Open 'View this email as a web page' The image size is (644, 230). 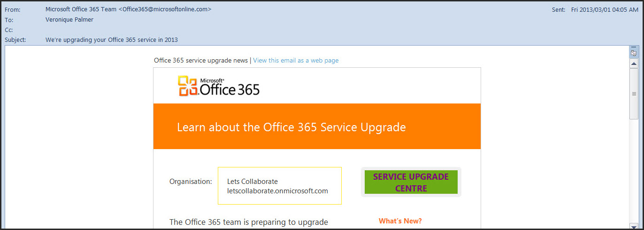pyautogui.click(x=296, y=61)
